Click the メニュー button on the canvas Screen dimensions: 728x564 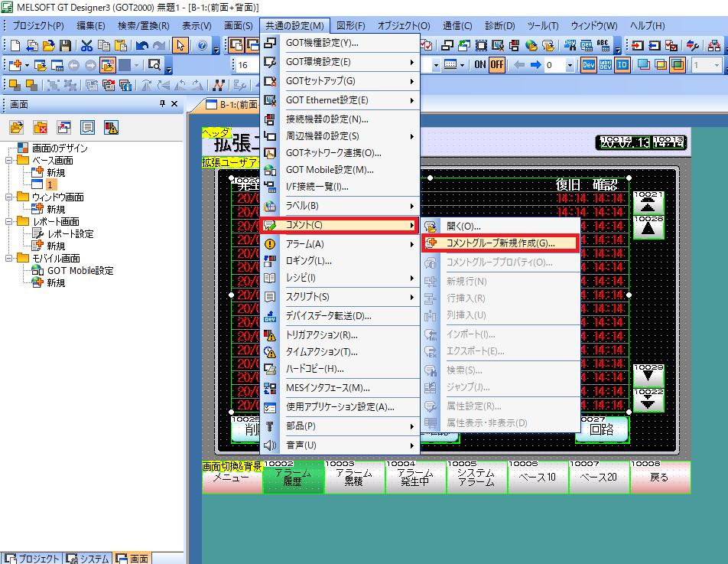pyautogui.click(x=232, y=478)
